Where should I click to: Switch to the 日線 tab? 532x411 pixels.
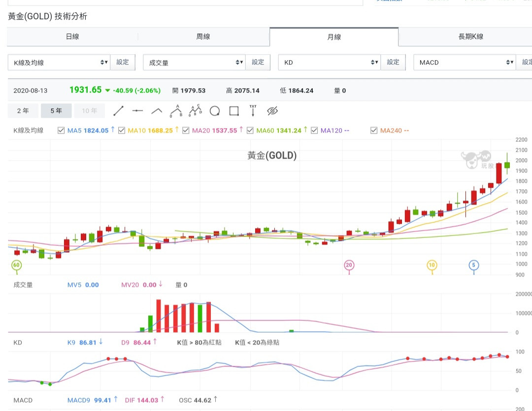coord(72,36)
